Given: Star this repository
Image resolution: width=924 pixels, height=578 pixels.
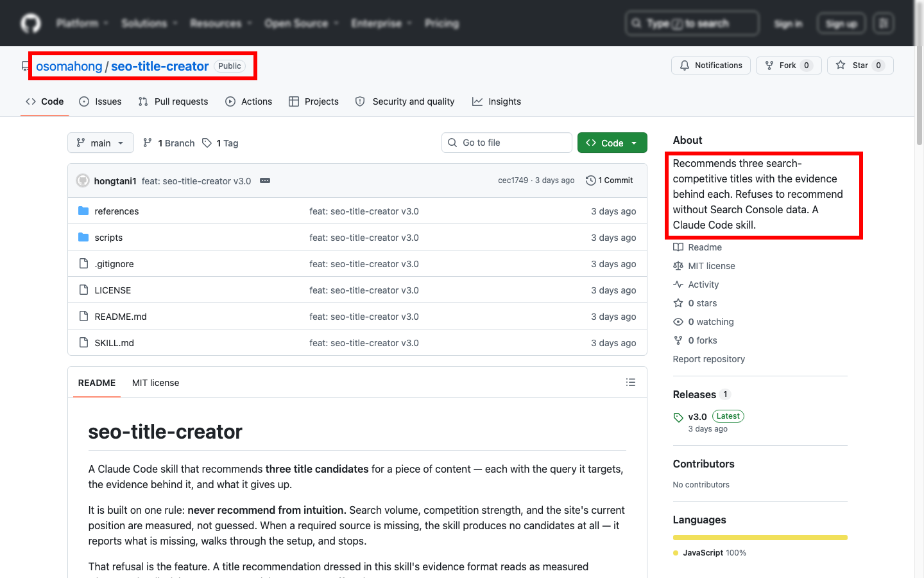Looking at the screenshot, I should click(x=860, y=66).
